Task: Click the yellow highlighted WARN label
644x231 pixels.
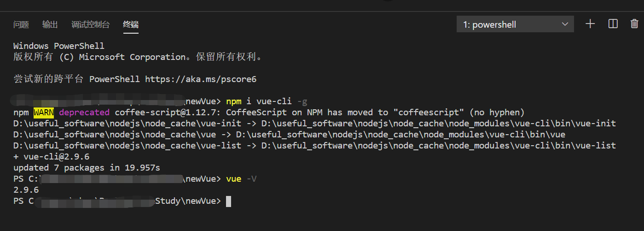Action: click(x=44, y=113)
